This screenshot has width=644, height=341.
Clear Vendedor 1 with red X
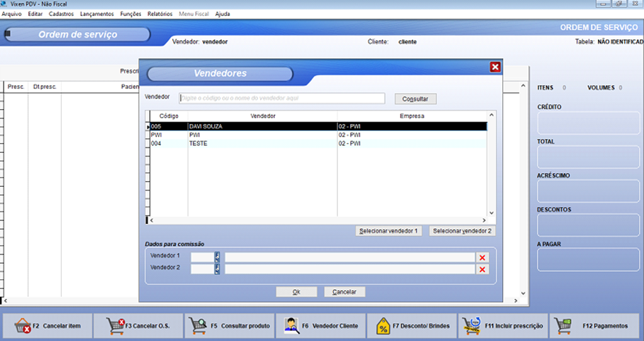(481, 257)
